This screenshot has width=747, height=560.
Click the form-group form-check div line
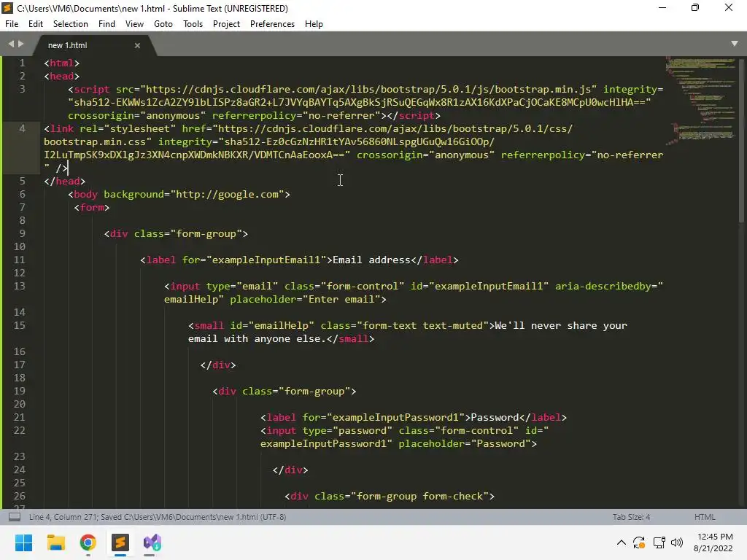pos(390,496)
